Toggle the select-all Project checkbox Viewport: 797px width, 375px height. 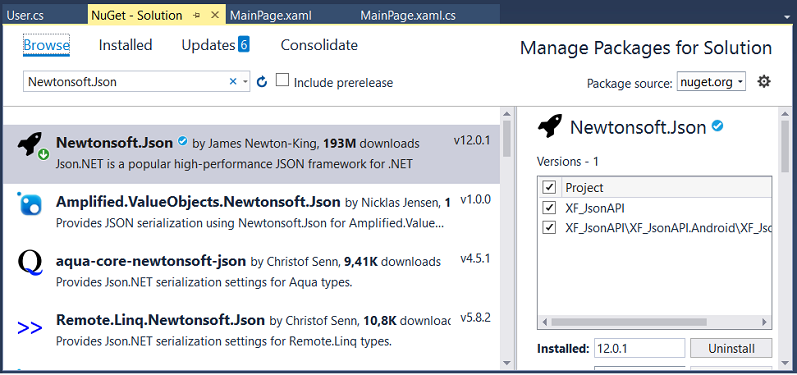coord(549,188)
